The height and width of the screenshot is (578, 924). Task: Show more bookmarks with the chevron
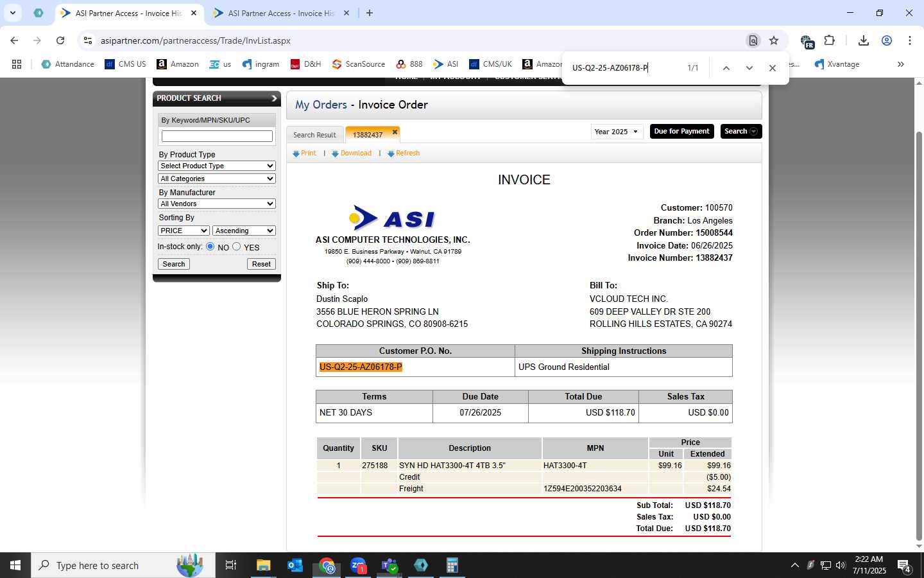point(901,64)
